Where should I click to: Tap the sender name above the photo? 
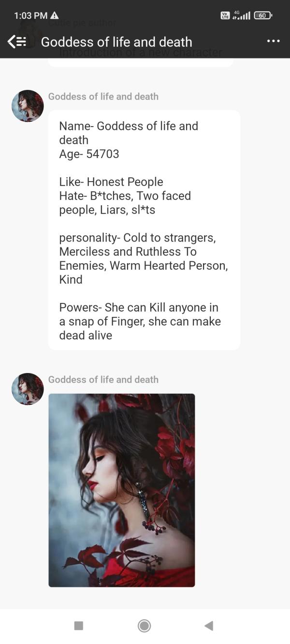pyautogui.click(x=103, y=380)
